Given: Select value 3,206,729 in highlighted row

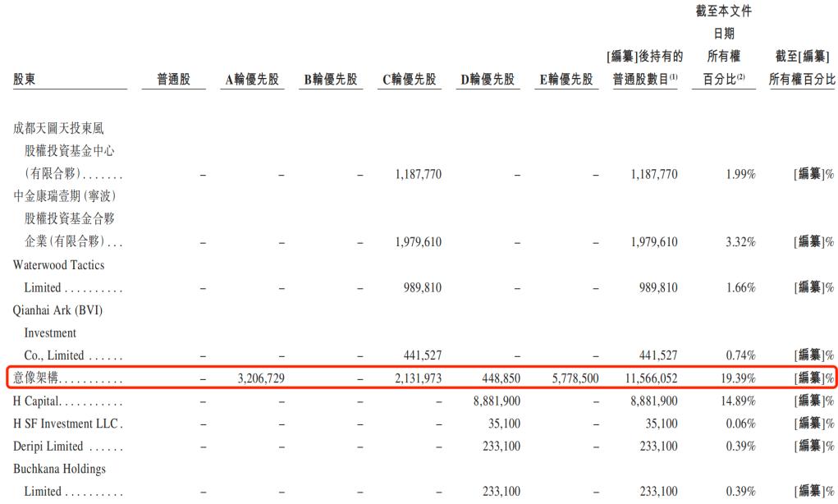Looking at the screenshot, I should (x=261, y=378).
